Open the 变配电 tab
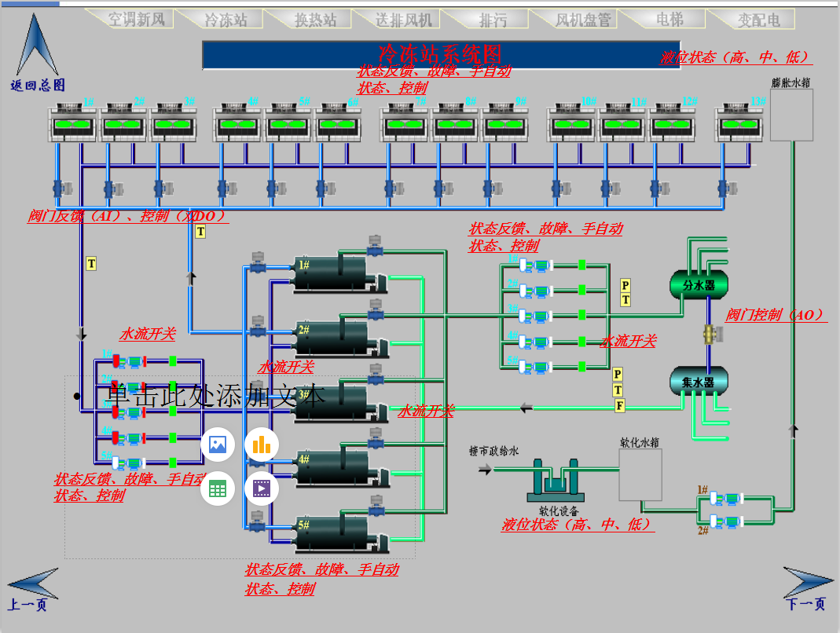Image resolution: width=840 pixels, height=633 pixels. 760,20
